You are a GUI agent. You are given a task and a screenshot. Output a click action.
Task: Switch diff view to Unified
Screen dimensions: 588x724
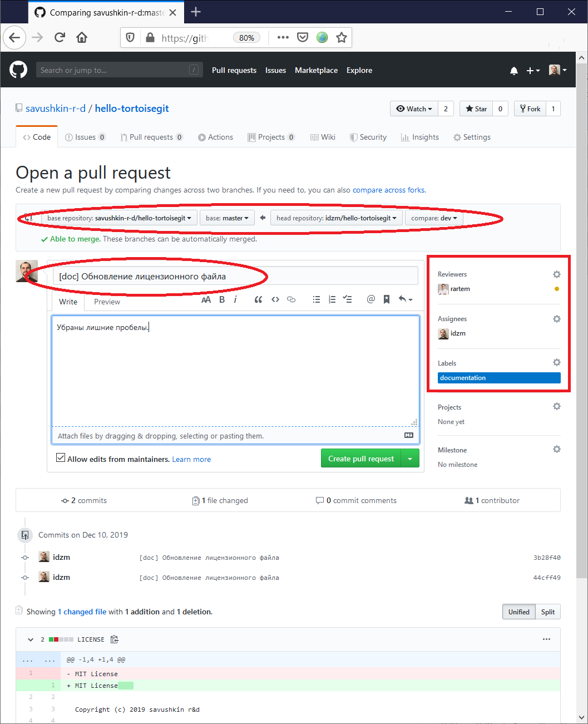click(x=519, y=612)
